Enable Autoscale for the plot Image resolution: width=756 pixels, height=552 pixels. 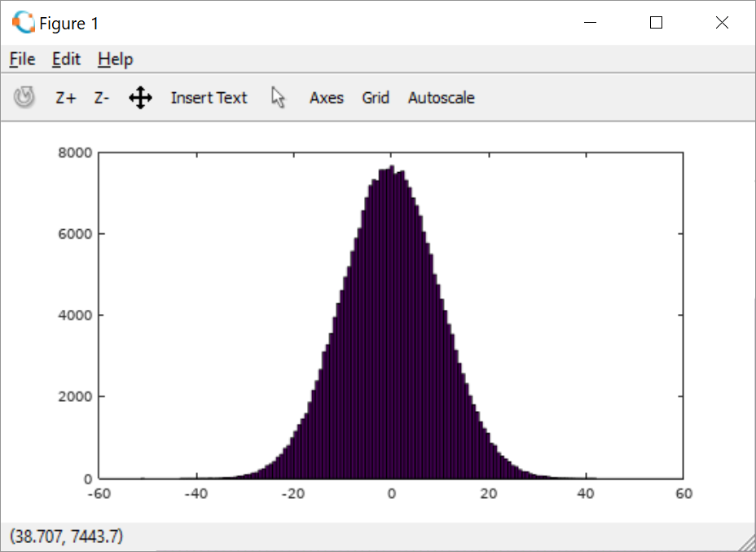pyautogui.click(x=441, y=97)
